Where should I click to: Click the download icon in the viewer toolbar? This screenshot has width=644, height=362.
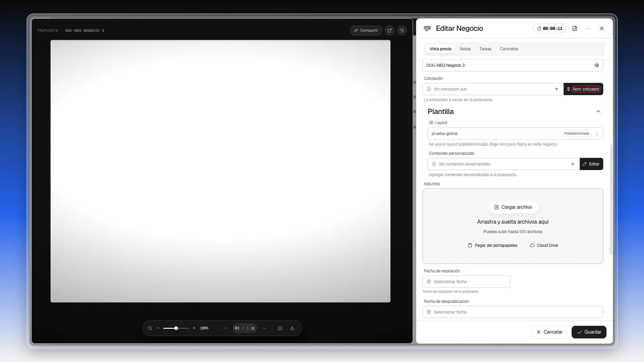click(292, 328)
